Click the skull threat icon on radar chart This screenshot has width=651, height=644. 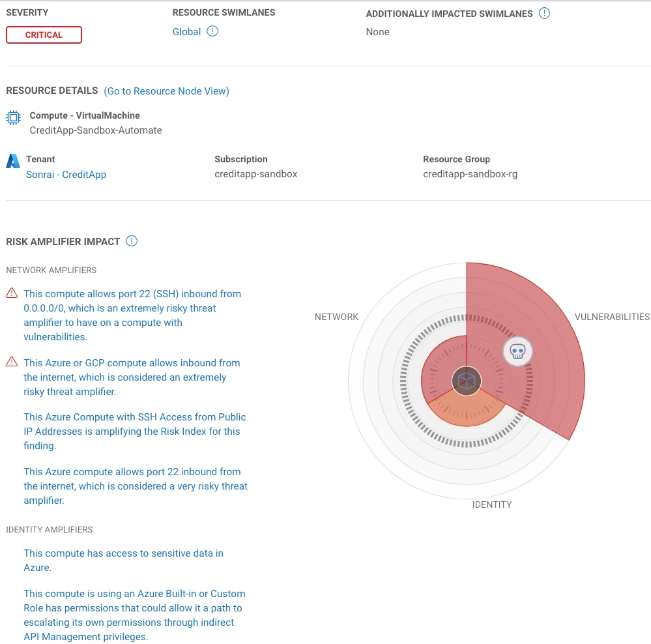tap(518, 351)
